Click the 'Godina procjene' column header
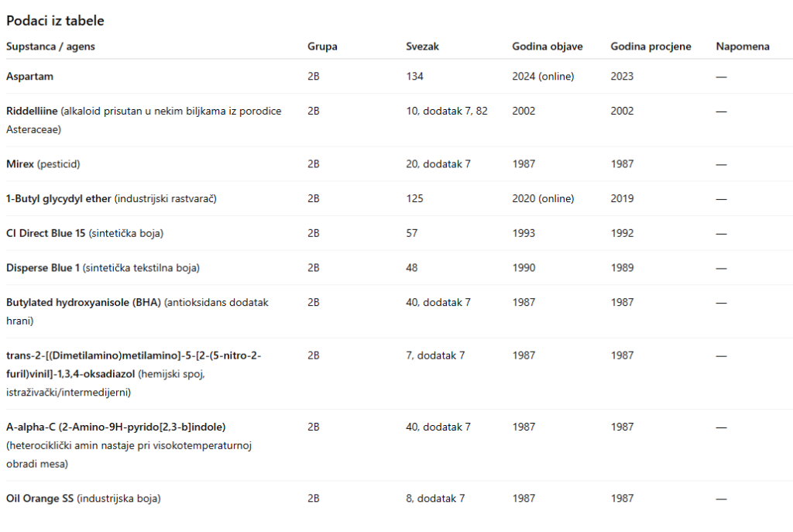 [x=651, y=46]
